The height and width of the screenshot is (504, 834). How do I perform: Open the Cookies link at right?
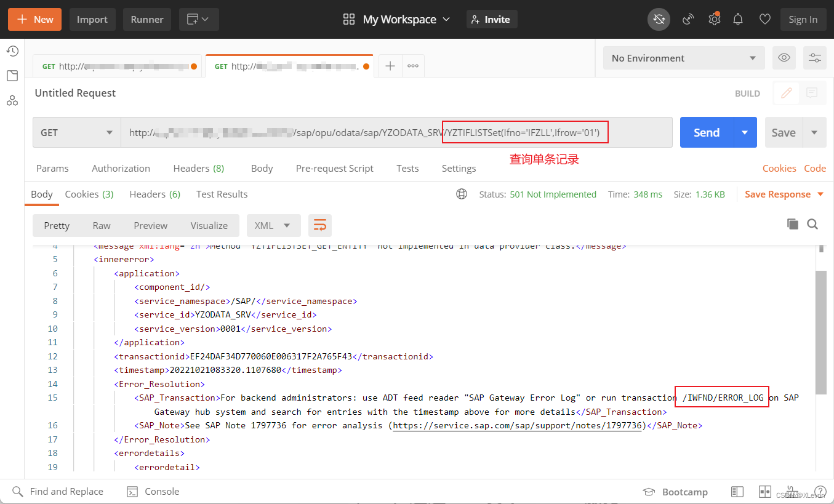point(779,169)
